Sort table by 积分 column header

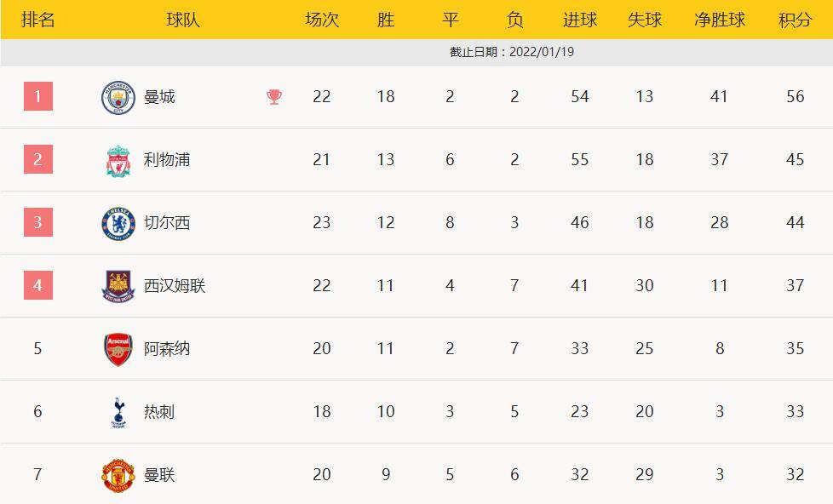pos(795,20)
